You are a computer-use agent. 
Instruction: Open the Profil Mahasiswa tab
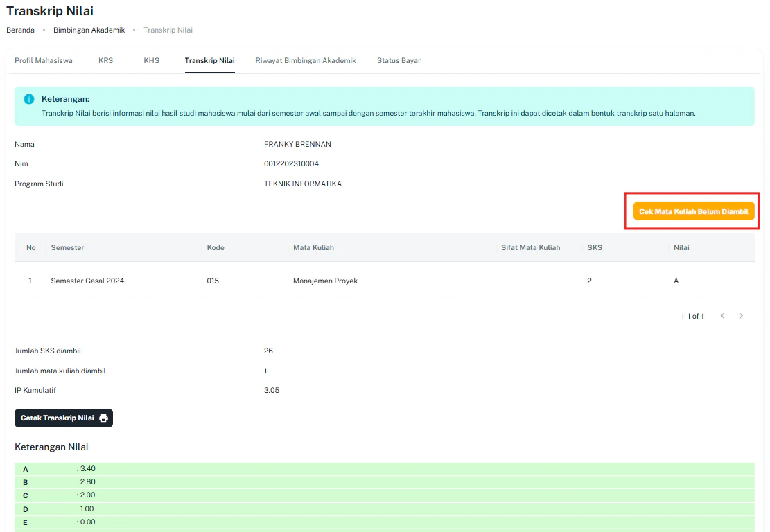(x=44, y=60)
